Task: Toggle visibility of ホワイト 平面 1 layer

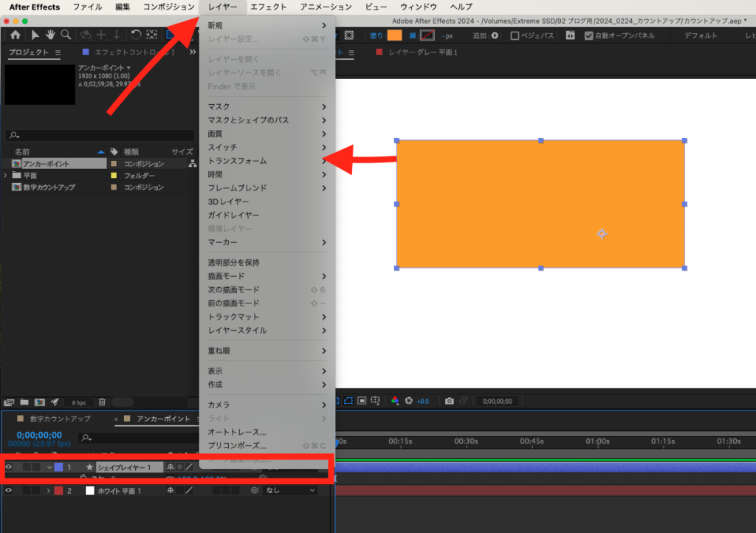Action: tap(9, 490)
